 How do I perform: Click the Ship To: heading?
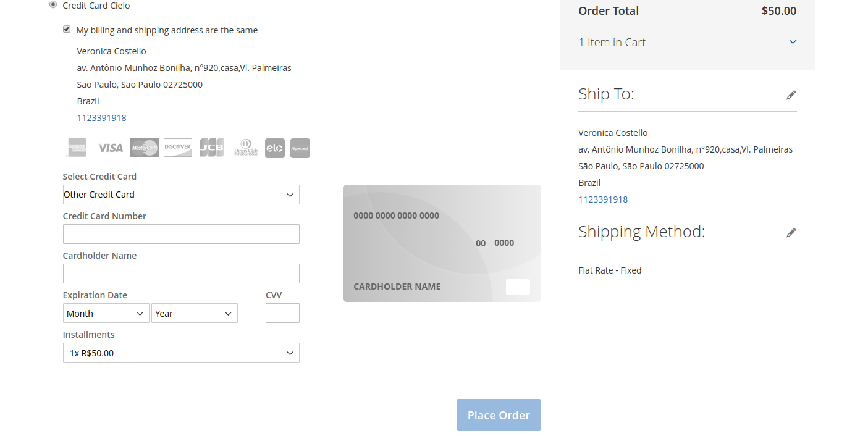point(606,94)
